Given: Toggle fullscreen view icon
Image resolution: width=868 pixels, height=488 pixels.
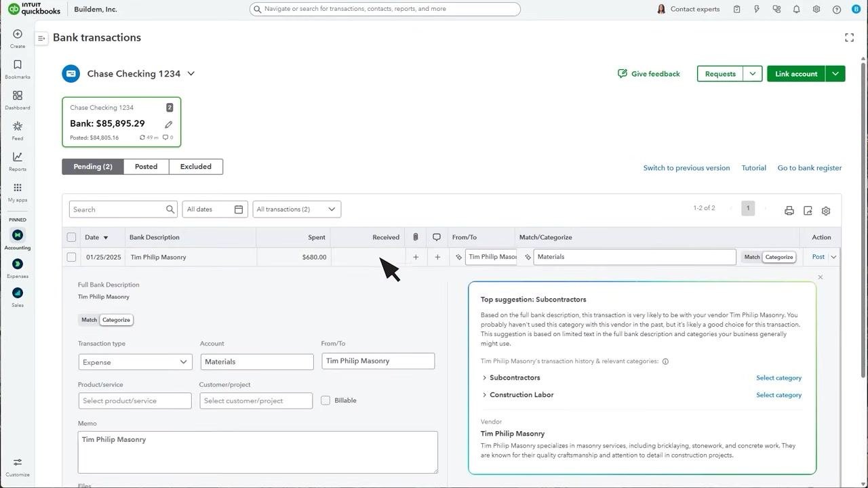Looking at the screenshot, I should tap(849, 37).
